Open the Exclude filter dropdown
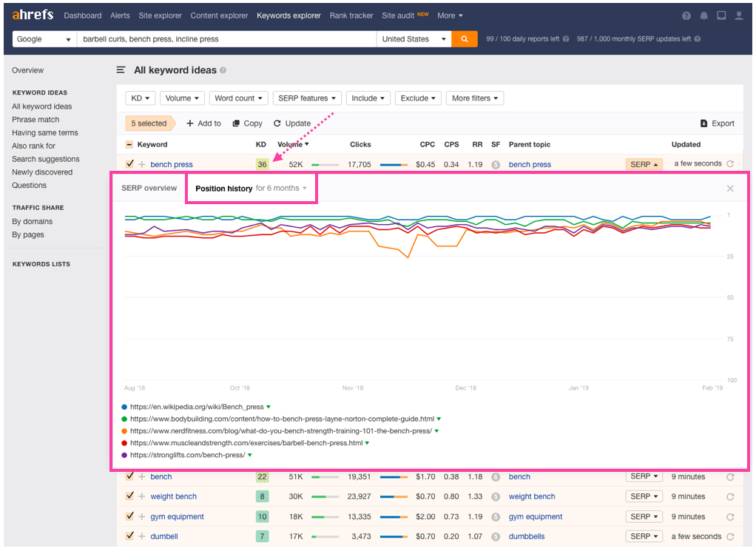 pyautogui.click(x=418, y=98)
